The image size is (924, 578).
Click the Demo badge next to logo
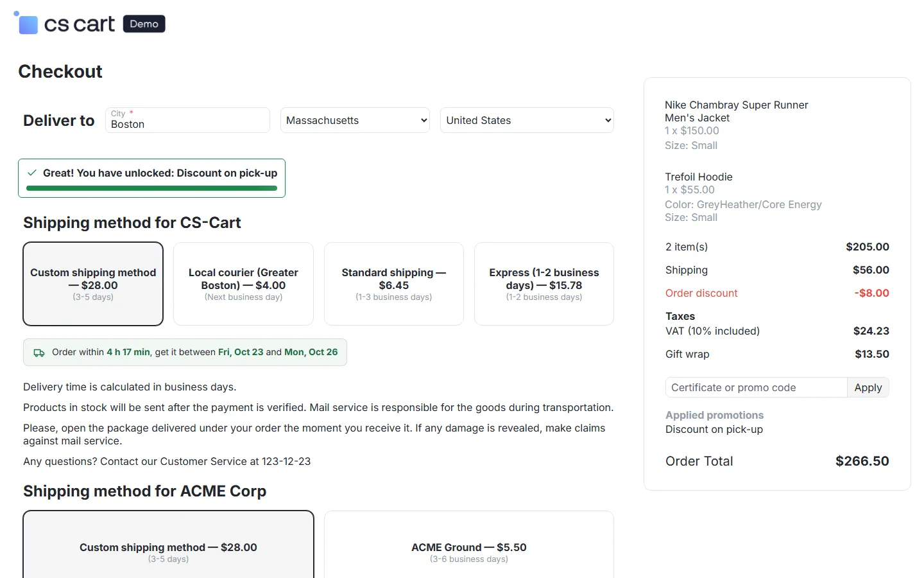[144, 24]
